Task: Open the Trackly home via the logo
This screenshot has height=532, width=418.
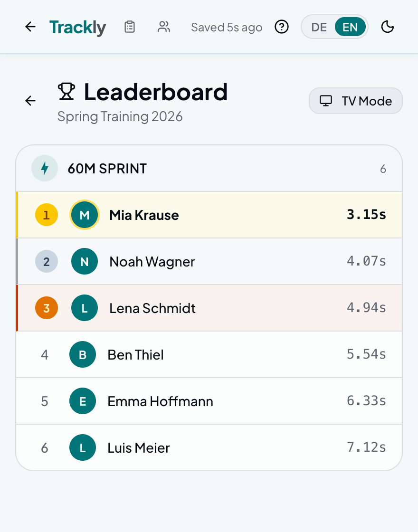Action: (77, 27)
